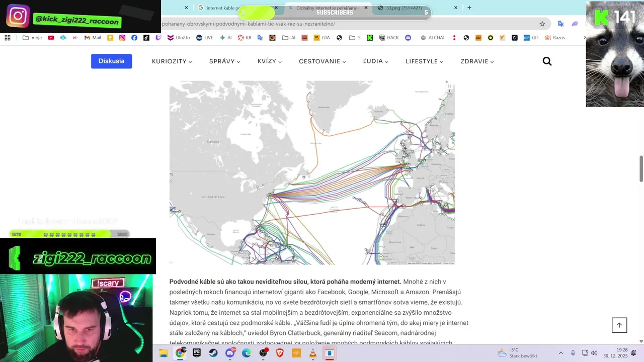Screen dimensions: 644x362
Task: Open the 'moje' bookmarks folder
Action: [32, 38]
